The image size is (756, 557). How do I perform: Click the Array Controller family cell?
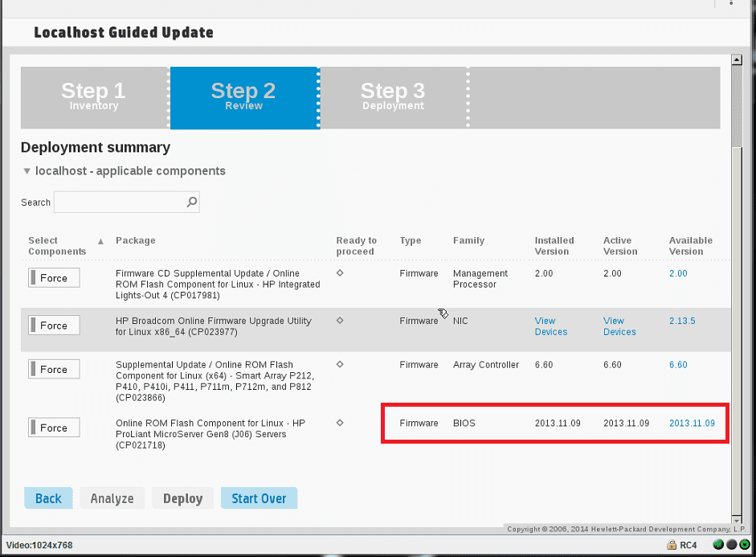pyautogui.click(x=485, y=365)
